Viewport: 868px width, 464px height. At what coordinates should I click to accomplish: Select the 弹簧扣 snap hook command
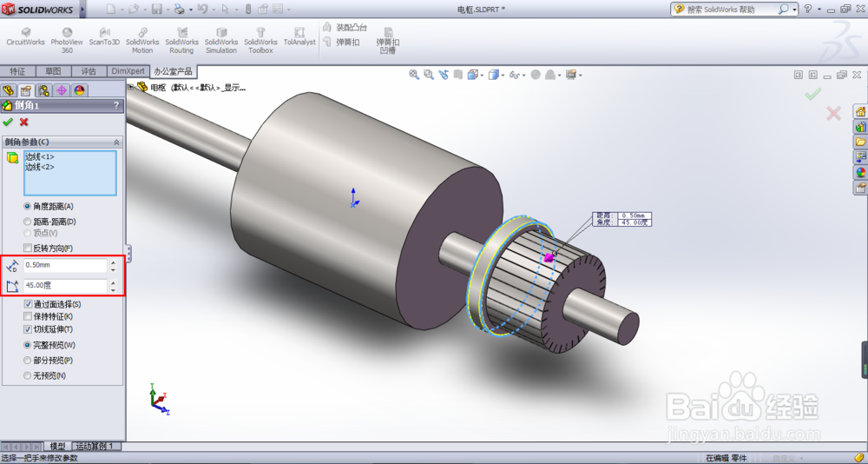coord(341,42)
